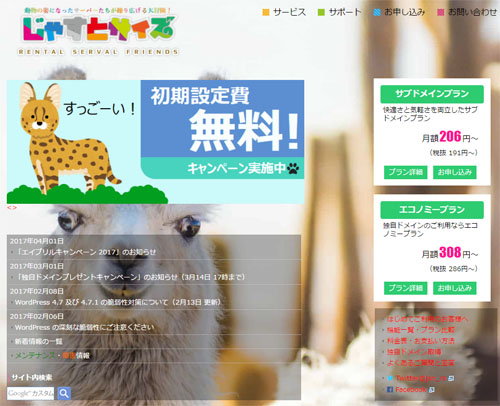Open エコノミープラン heading
Viewport: 500px width, 406px height.
pyautogui.click(x=432, y=210)
